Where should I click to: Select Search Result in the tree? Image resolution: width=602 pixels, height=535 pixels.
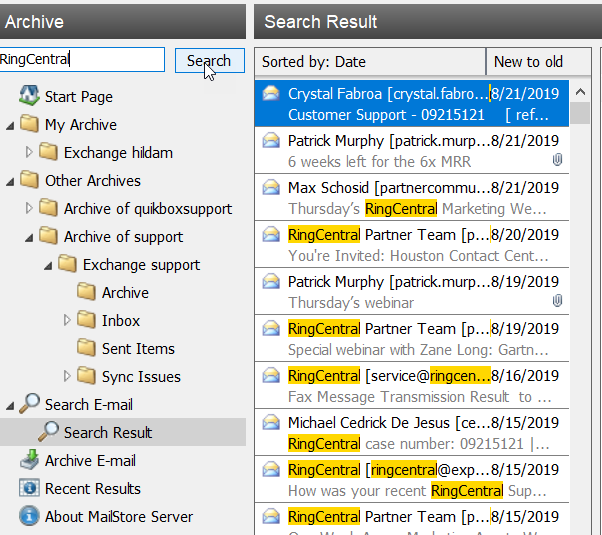(x=107, y=433)
